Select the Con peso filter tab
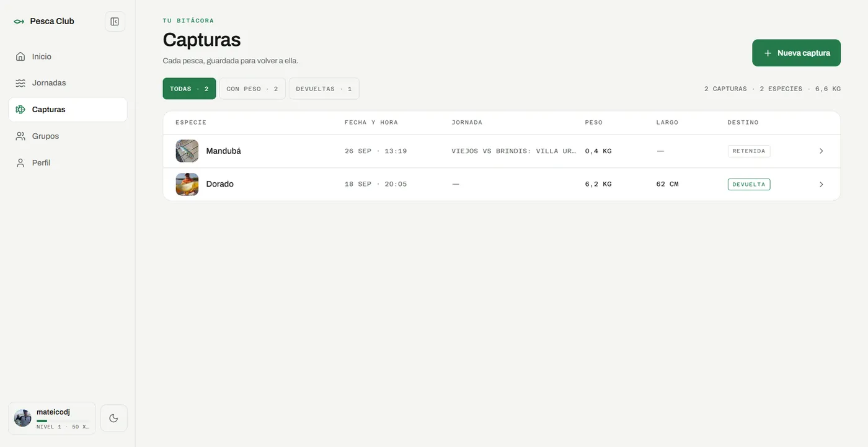868x447 pixels. [252, 89]
